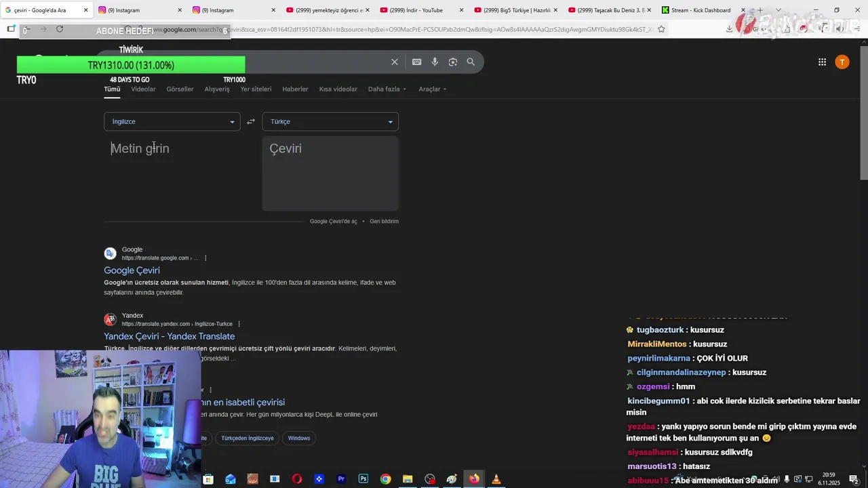Open the three-dot menu next to the Yandex result
Screen dimensions: 868x488
point(239,324)
